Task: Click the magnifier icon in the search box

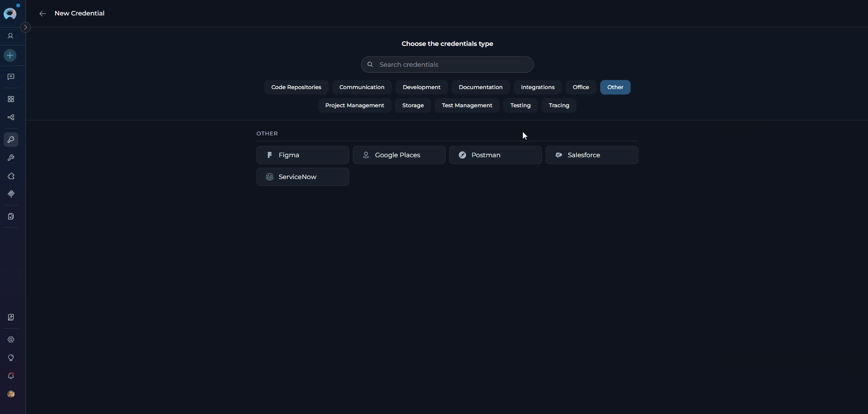Action: click(370, 65)
